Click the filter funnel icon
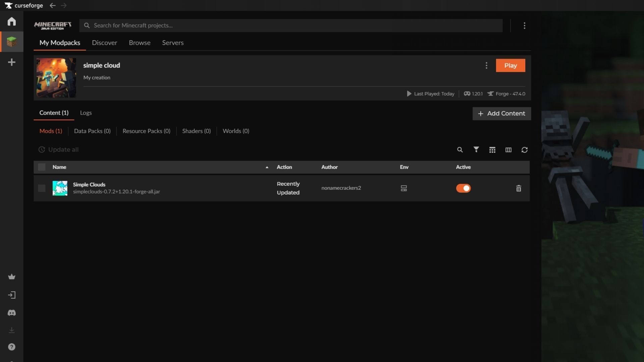644x362 pixels. (476, 149)
